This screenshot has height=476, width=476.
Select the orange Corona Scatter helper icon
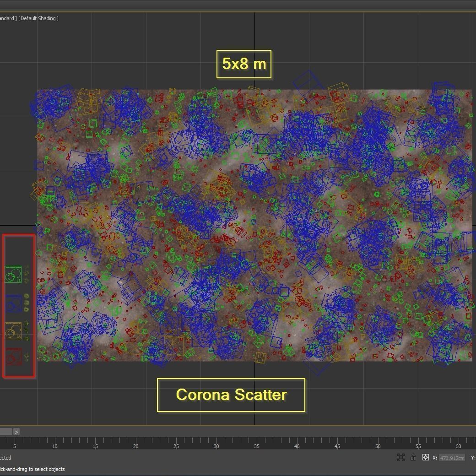tap(13, 330)
